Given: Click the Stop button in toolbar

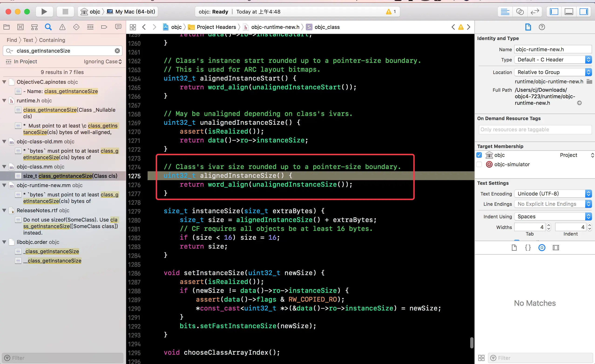Looking at the screenshot, I should [x=65, y=12].
